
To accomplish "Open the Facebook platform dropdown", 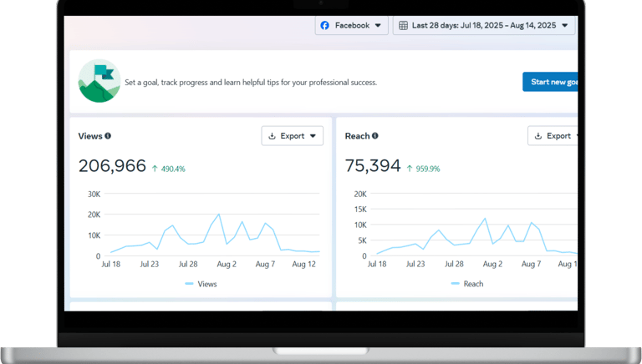I will coord(351,25).
